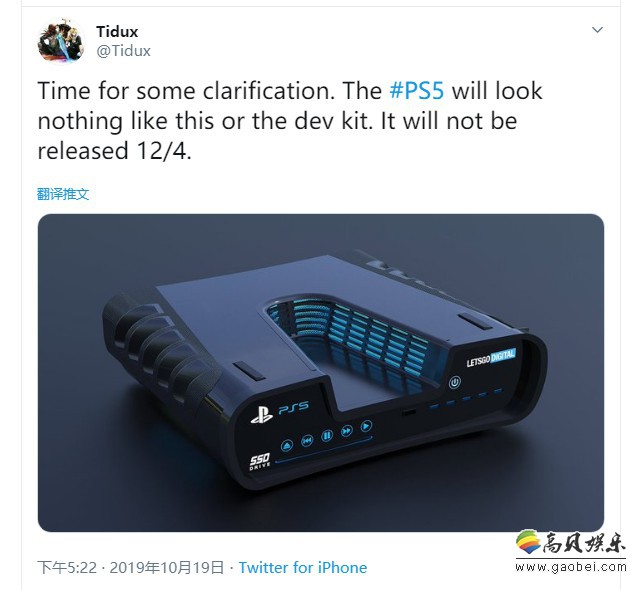Screen dimensions: 642x590
Task: Open the tweet options chevron menu
Action: pos(597,30)
